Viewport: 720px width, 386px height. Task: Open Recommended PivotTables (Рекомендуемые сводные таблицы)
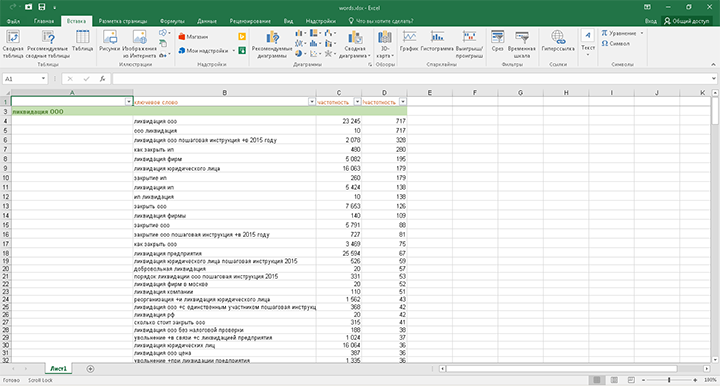pos(48,44)
